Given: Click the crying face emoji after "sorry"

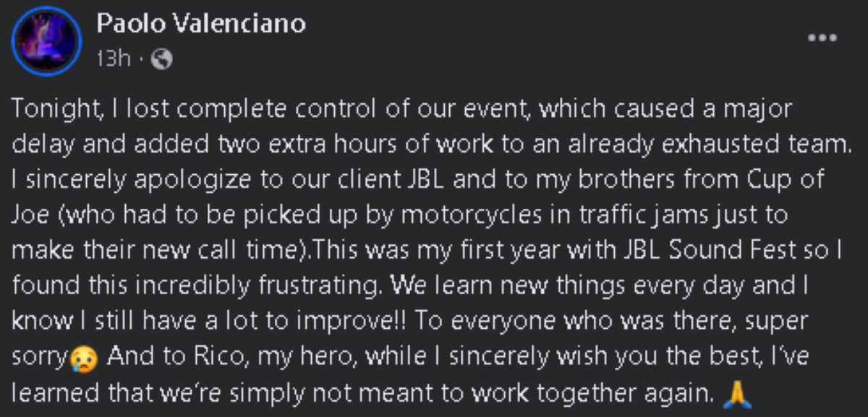Looking at the screenshot, I should (80, 358).
